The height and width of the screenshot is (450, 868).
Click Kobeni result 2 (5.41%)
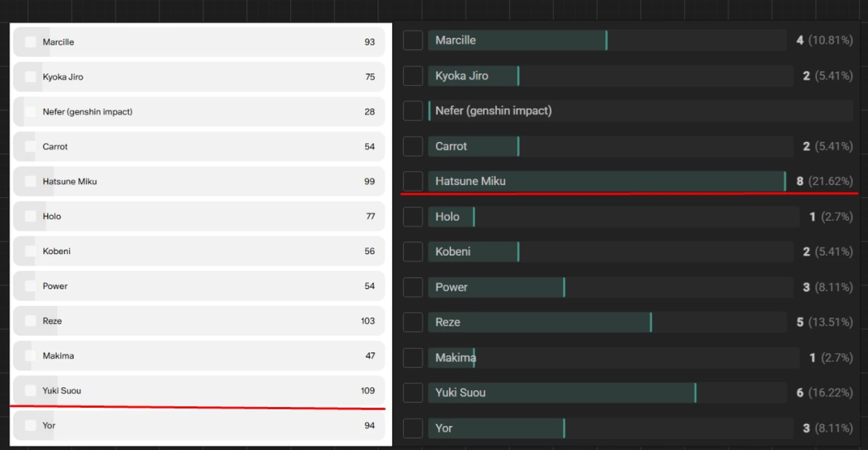(x=828, y=251)
